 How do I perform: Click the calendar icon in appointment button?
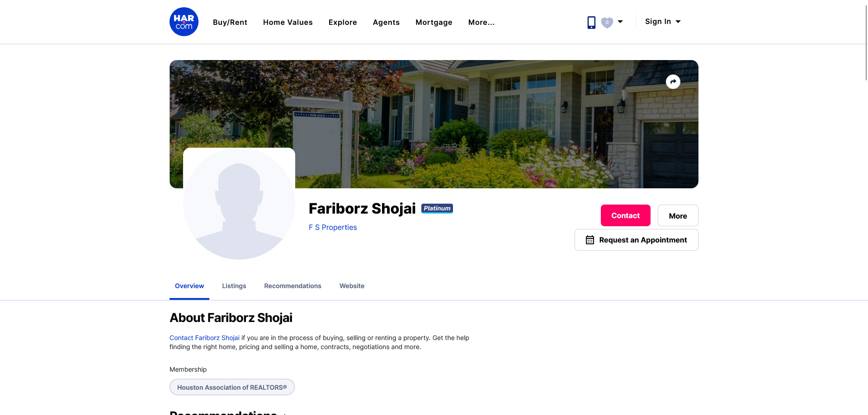(x=590, y=240)
